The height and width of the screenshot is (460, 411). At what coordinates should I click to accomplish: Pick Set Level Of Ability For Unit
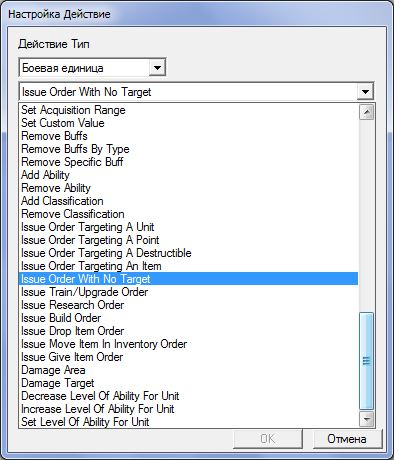[85, 422]
